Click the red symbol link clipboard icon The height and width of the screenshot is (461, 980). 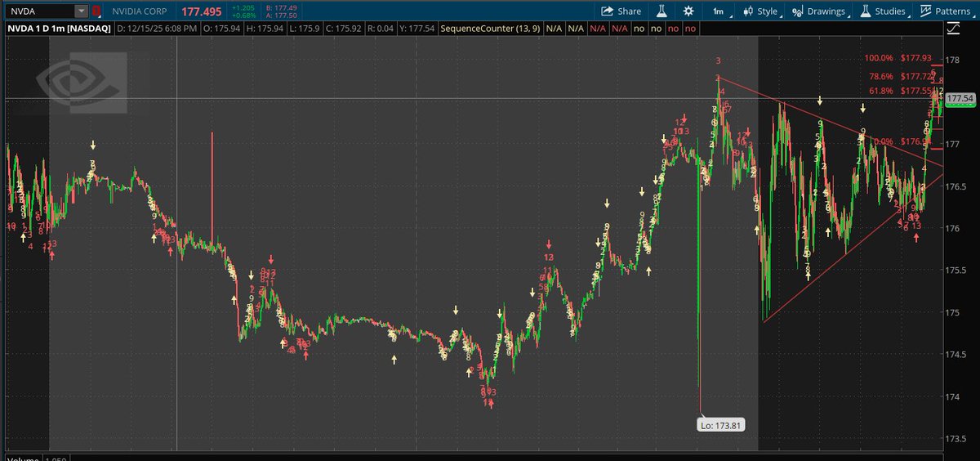96,11
